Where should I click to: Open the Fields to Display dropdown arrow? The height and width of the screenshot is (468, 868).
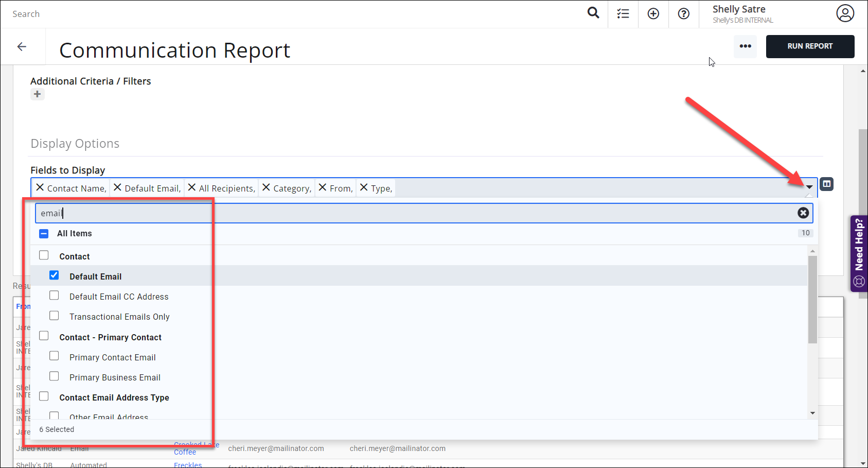808,187
